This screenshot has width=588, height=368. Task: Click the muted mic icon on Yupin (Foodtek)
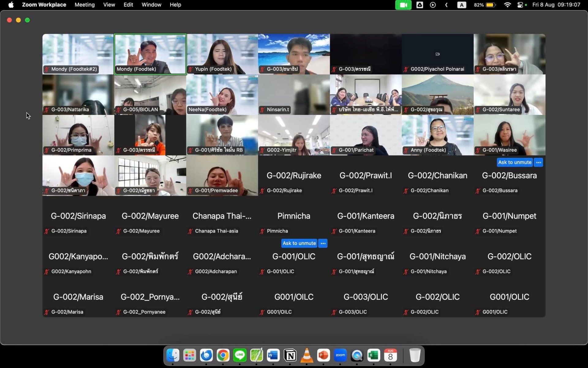pos(190,69)
